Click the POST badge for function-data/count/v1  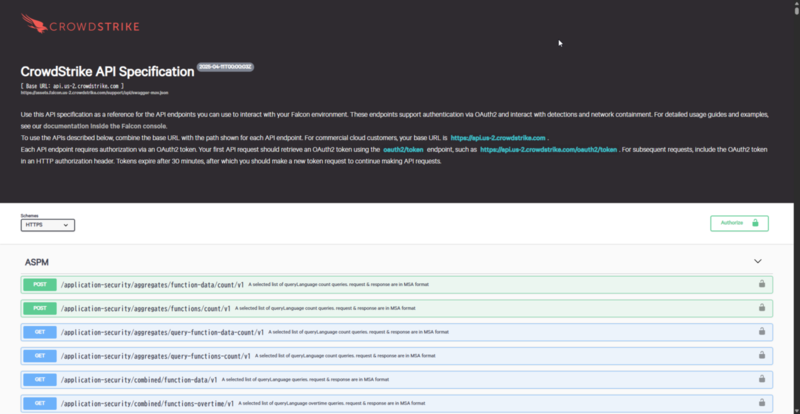click(x=40, y=285)
